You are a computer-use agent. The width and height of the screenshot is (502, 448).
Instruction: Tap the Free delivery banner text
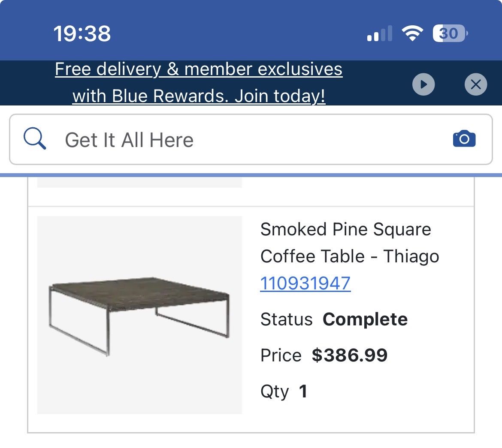coord(198,69)
